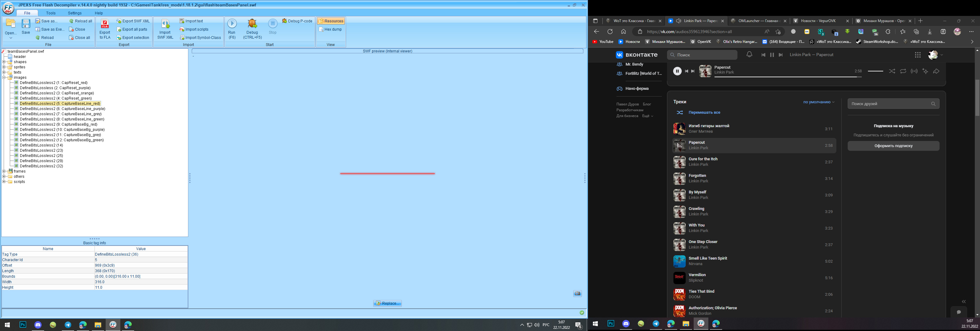Click the Export to FLA icon
Image resolution: width=980 pixels, height=331 pixels.
tap(105, 25)
